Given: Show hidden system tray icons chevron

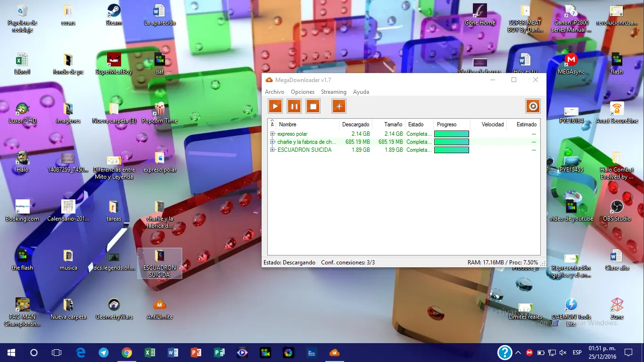Looking at the screenshot, I should pos(518,353).
